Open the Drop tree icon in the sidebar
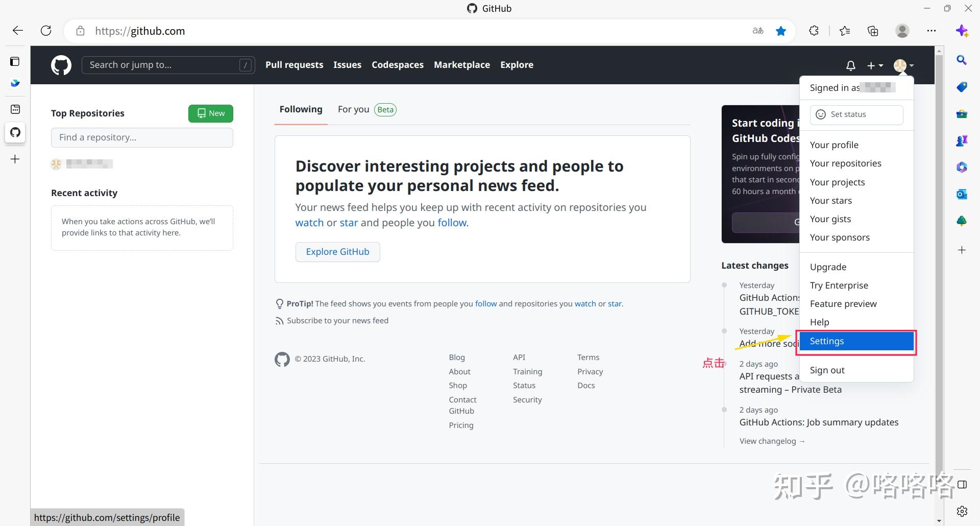The height and width of the screenshot is (526, 980). click(962, 221)
